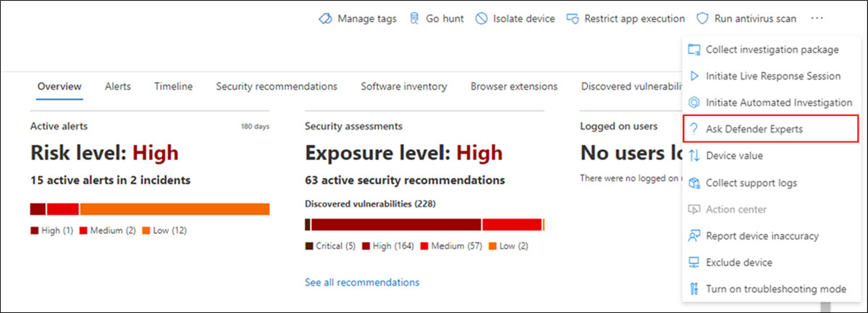Screen dimensions: 868x313
Task: Click the Go hunt icon
Action: tap(414, 19)
